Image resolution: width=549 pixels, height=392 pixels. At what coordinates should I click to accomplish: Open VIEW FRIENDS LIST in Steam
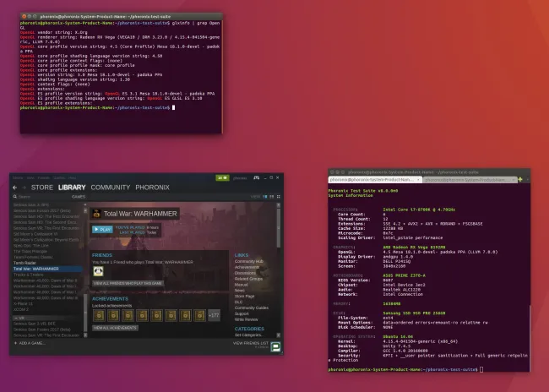(x=251, y=343)
